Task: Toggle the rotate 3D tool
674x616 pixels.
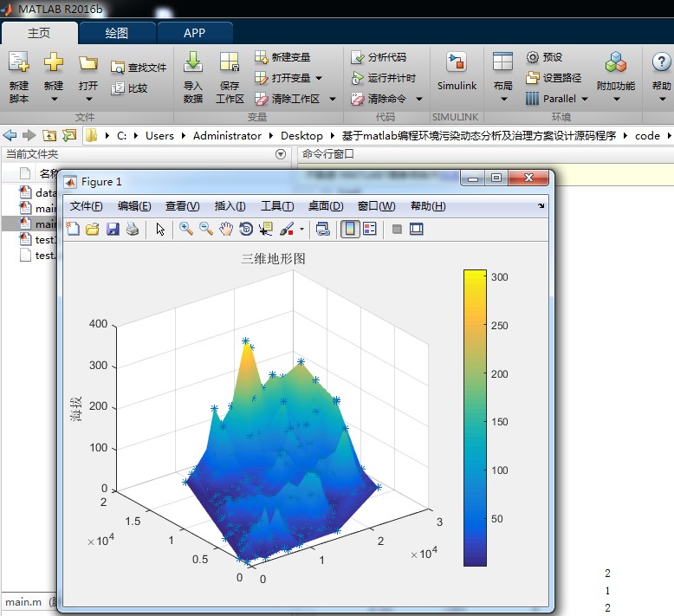Action: [x=246, y=229]
